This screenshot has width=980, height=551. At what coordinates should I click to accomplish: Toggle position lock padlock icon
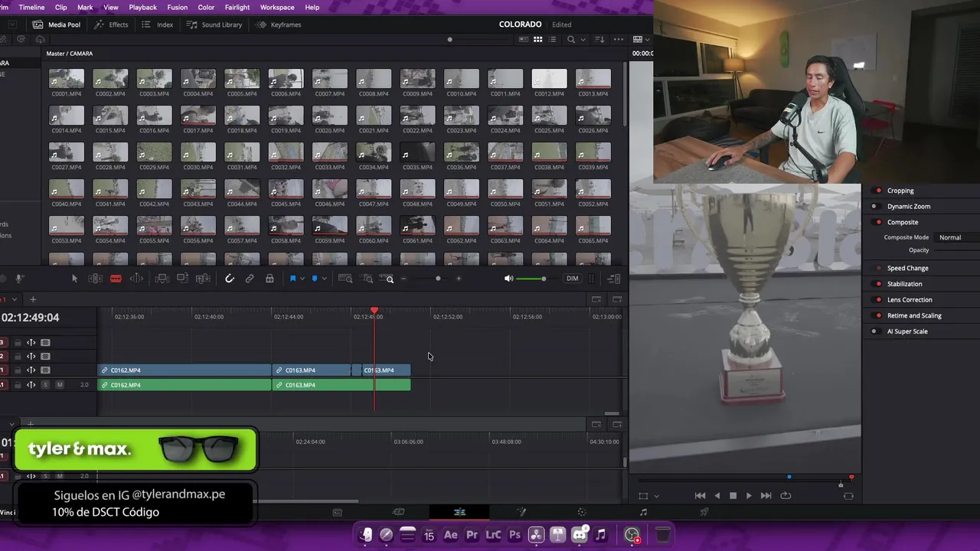269,279
